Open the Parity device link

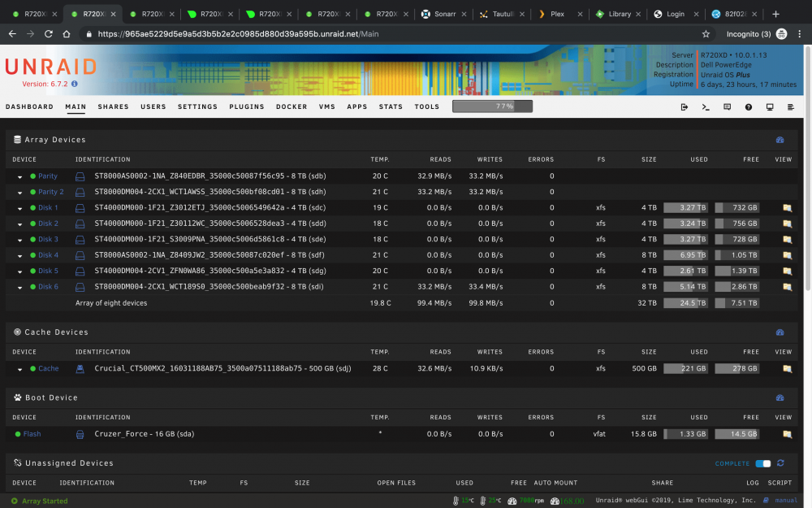click(x=48, y=176)
